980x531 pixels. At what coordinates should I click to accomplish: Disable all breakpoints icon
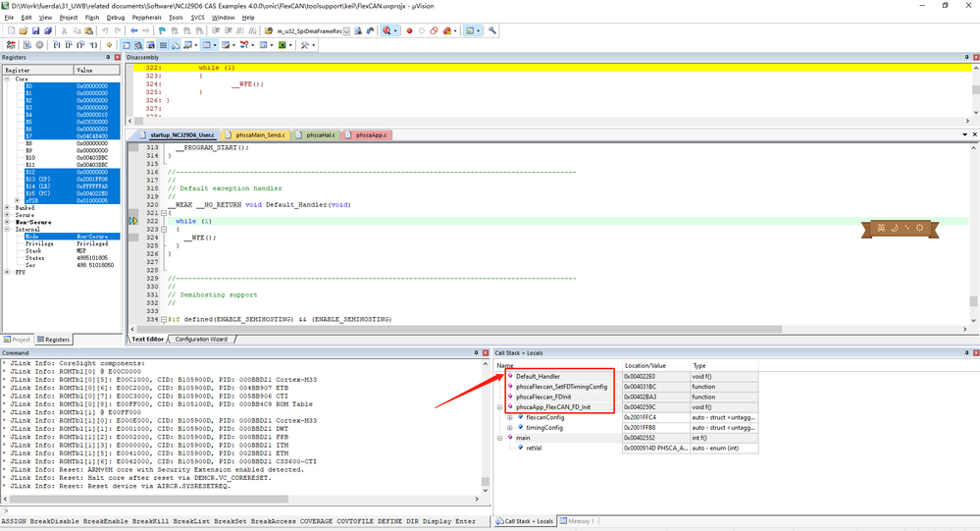pos(434,30)
